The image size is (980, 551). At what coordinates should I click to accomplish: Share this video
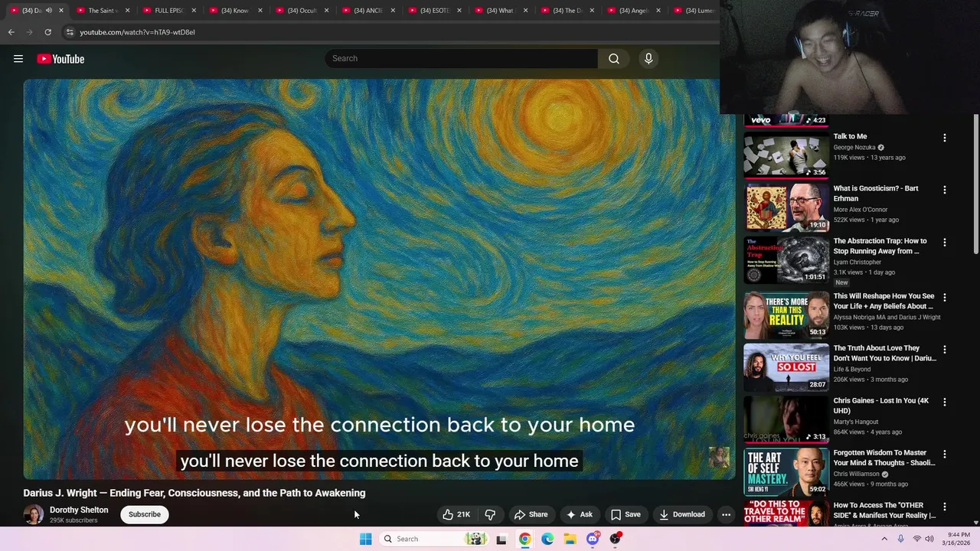pos(531,514)
